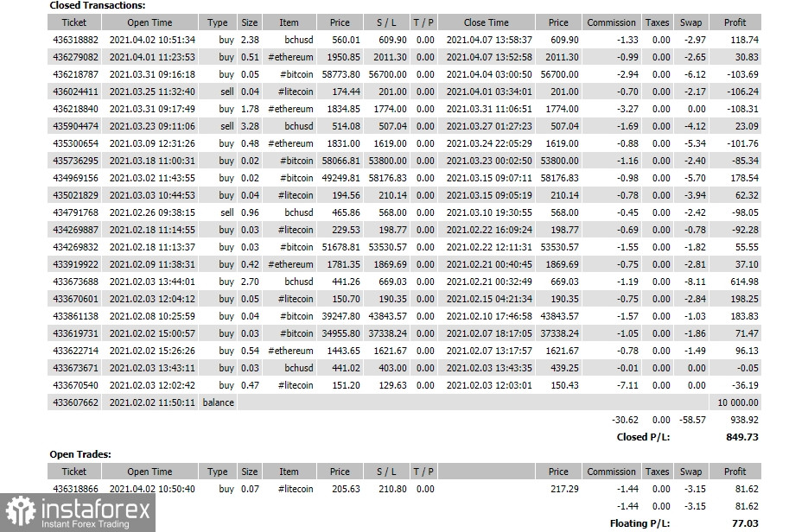Click open time 2021.02.18 11:13:37

click(152, 247)
